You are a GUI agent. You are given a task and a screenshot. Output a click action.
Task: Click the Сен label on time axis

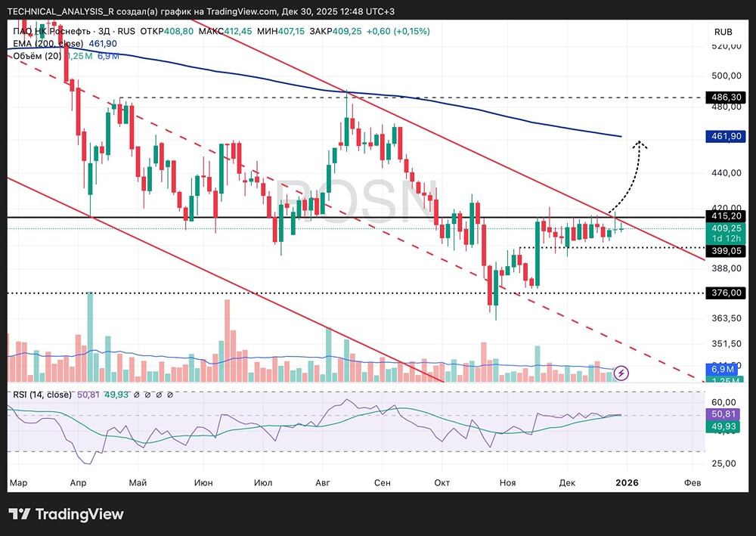pyautogui.click(x=383, y=482)
